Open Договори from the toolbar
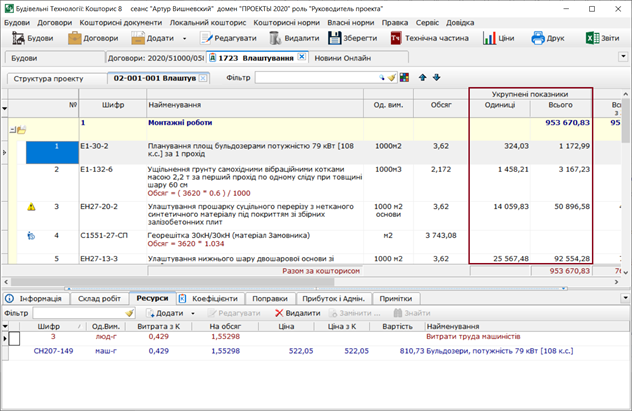Viewport: 632px width, 411px height. 76,39
